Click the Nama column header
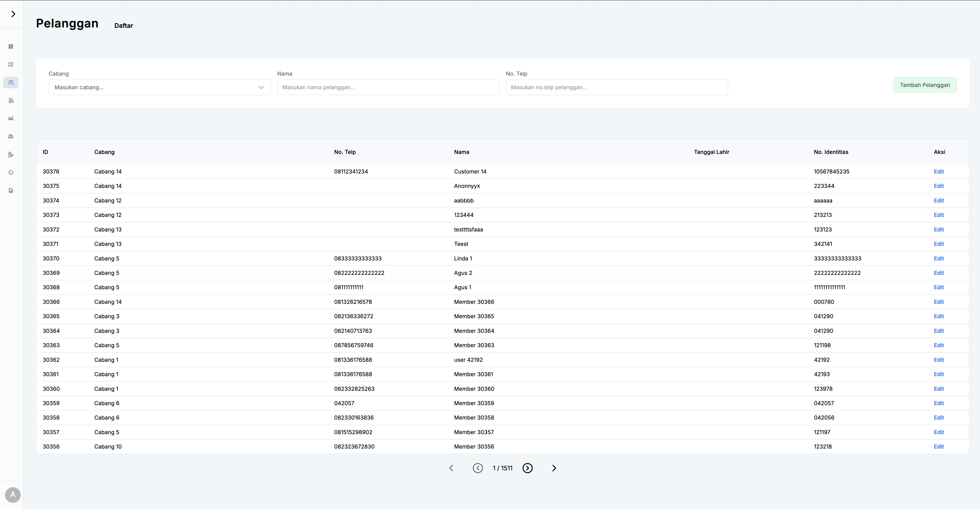 [461, 152]
